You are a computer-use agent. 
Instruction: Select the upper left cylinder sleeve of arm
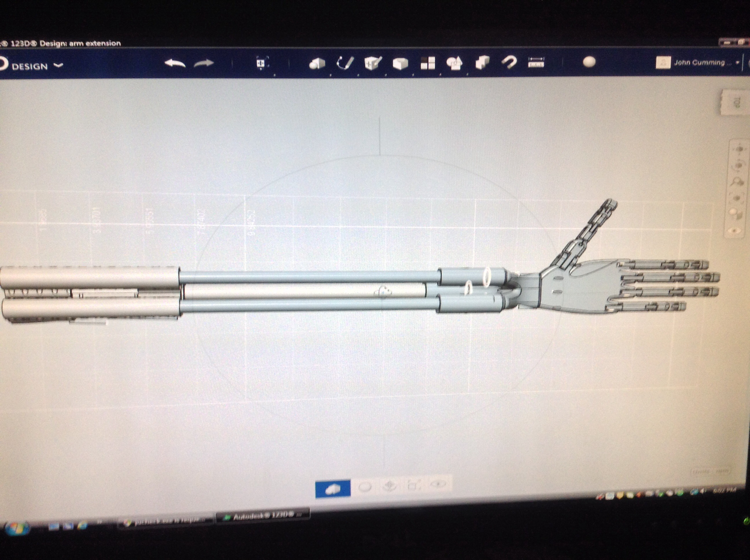[x=91, y=278]
